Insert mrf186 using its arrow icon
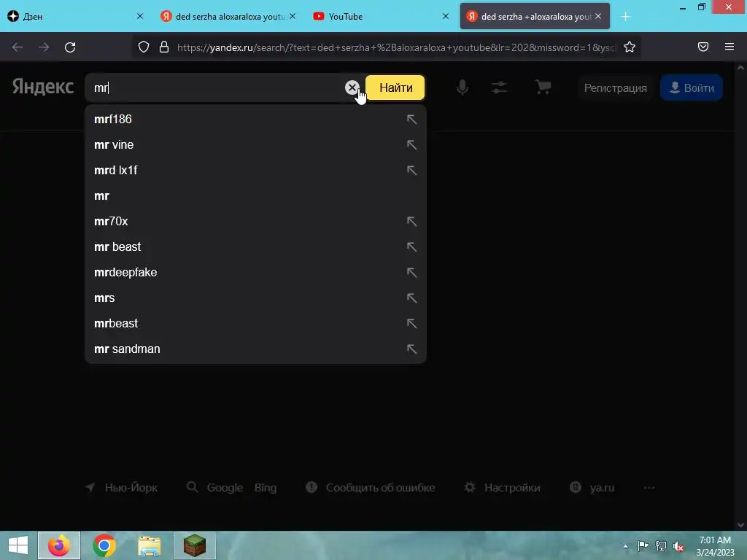 tap(411, 119)
